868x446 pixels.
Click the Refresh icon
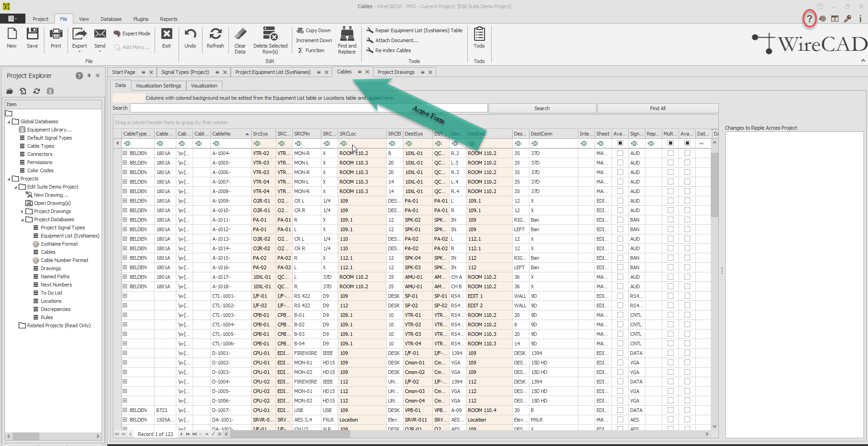click(x=215, y=34)
